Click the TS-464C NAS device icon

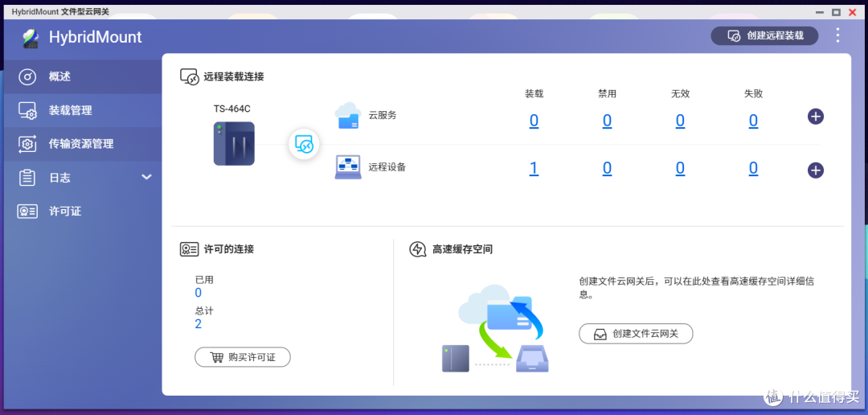tap(234, 144)
